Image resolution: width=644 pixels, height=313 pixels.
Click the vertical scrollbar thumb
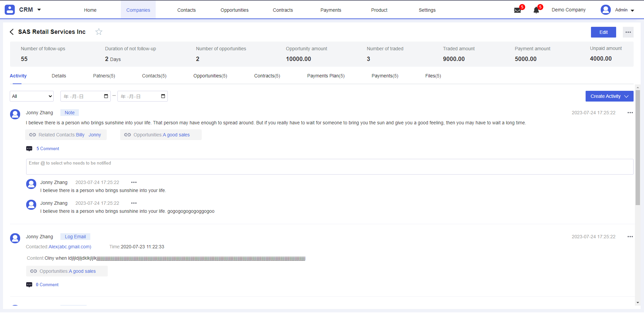click(x=638, y=147)
